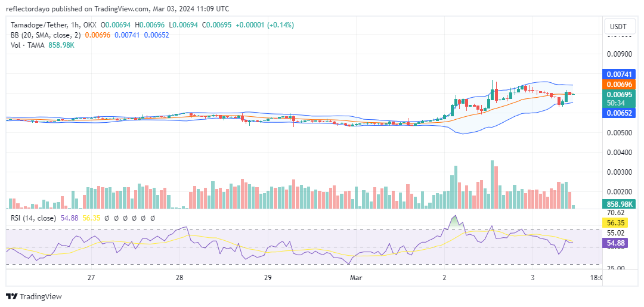The width and height of the screenshot is (644, 307).
Task: Select the Tamadoge/Tether, 1h, OKX symbol title
Action: (54, 25)
